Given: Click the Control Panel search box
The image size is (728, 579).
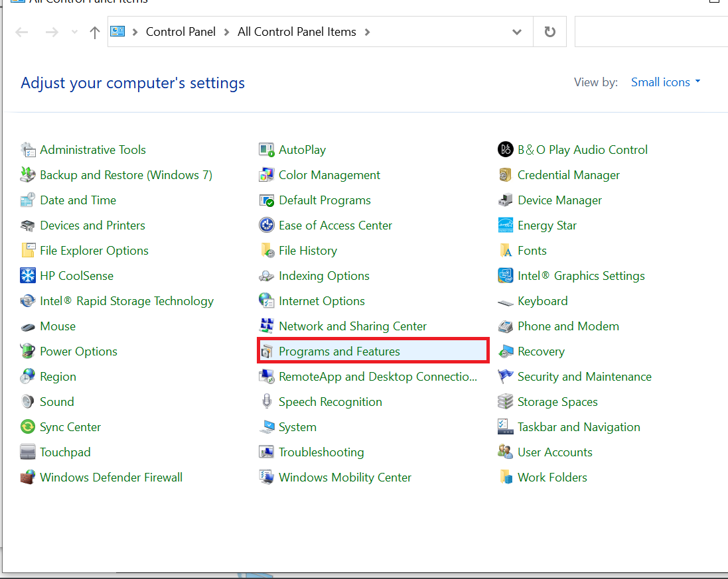Looking at the screenshot, I should point(651,32).
